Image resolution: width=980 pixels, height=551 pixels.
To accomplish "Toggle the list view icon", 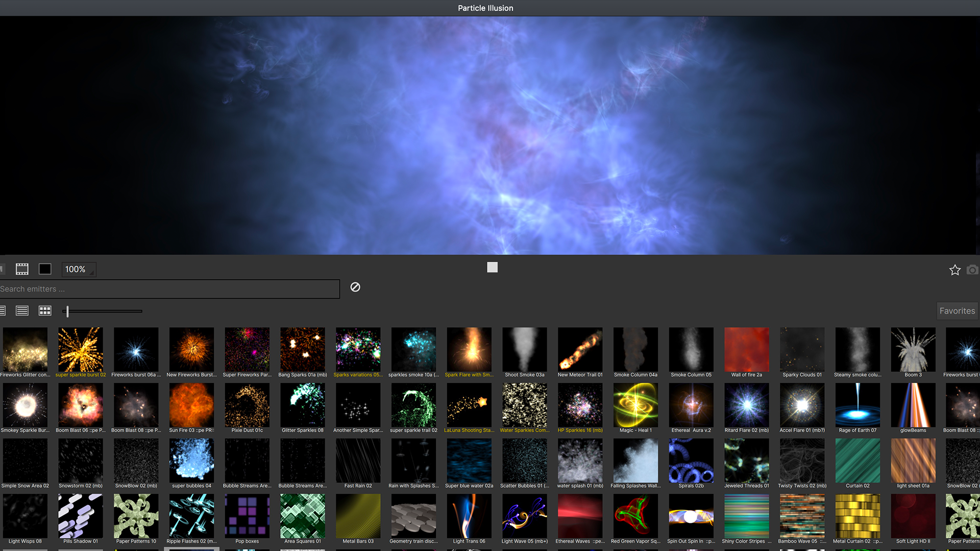I will coord(22,310).
